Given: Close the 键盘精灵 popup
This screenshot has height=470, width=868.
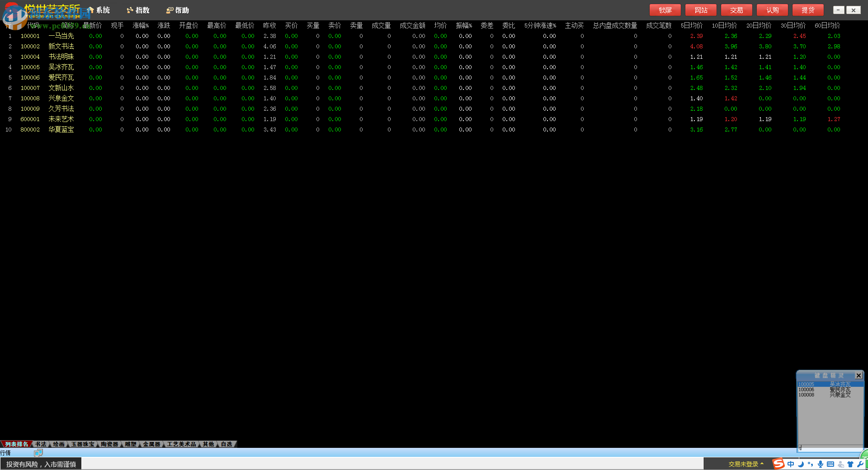Looking at the screenshot, I should [x=859, y=376].
